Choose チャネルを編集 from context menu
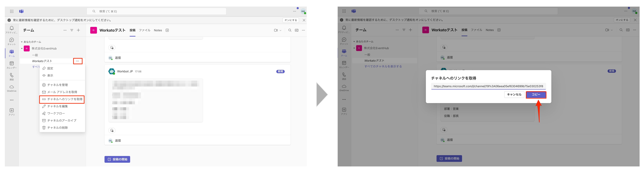Viewport: 644px width, 172px height. coord(62,106)
